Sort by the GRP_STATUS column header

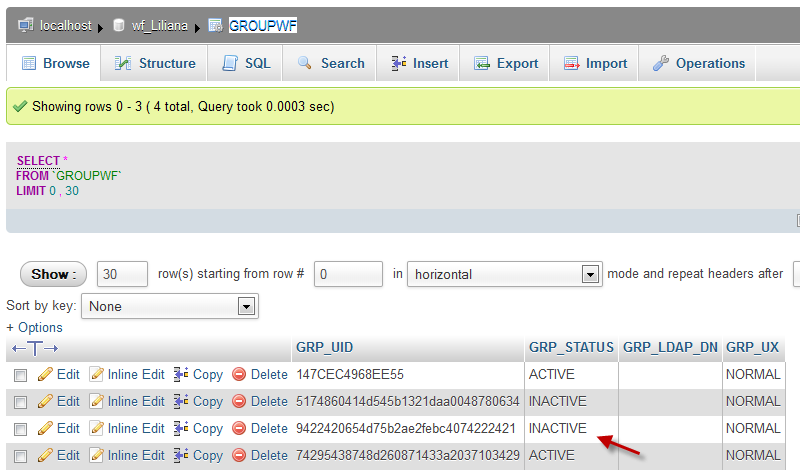pos(570,348)
